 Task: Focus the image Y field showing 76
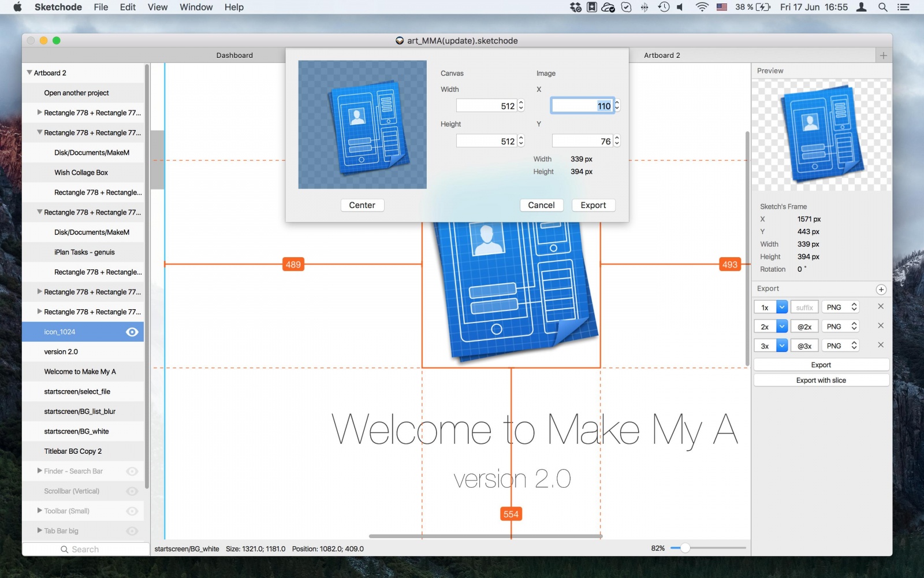pos(583,141)
